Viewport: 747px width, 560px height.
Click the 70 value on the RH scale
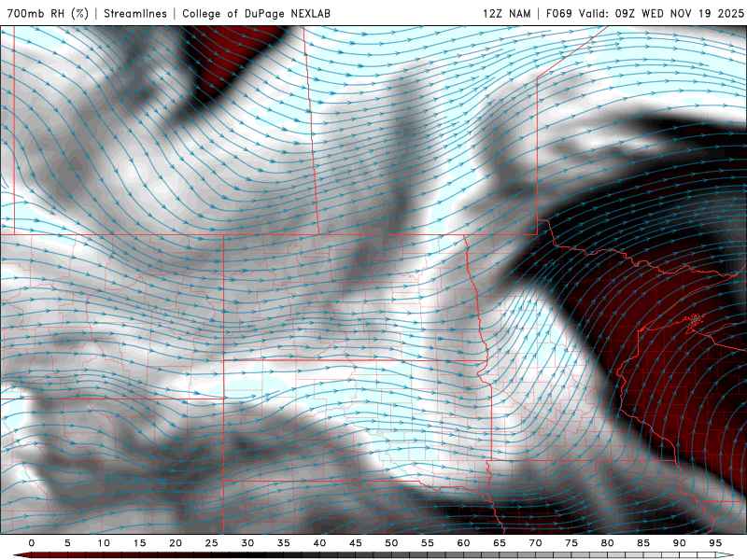[535, 543]
